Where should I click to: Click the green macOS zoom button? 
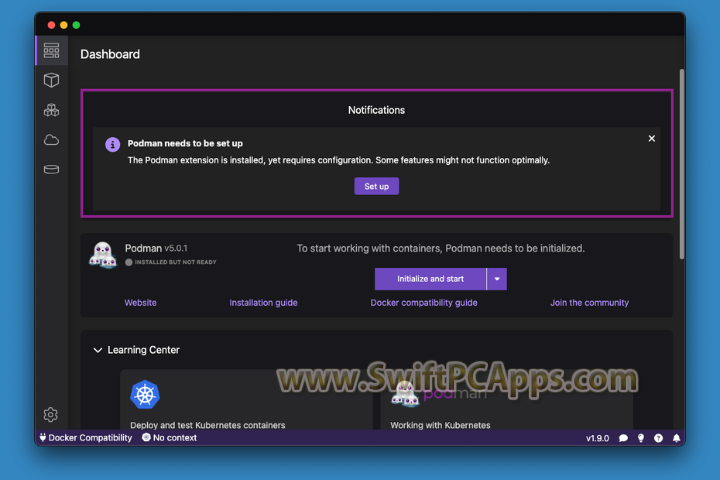76,25
